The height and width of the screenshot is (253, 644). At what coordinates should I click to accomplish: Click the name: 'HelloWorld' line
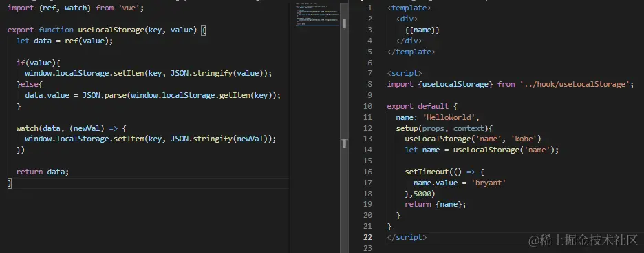coord(438,117)
